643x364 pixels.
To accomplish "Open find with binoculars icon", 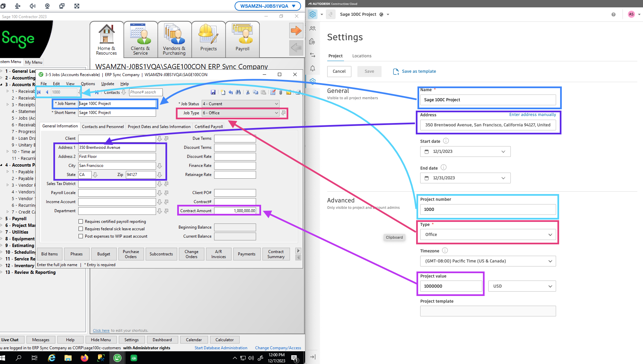I will point(238,92).
